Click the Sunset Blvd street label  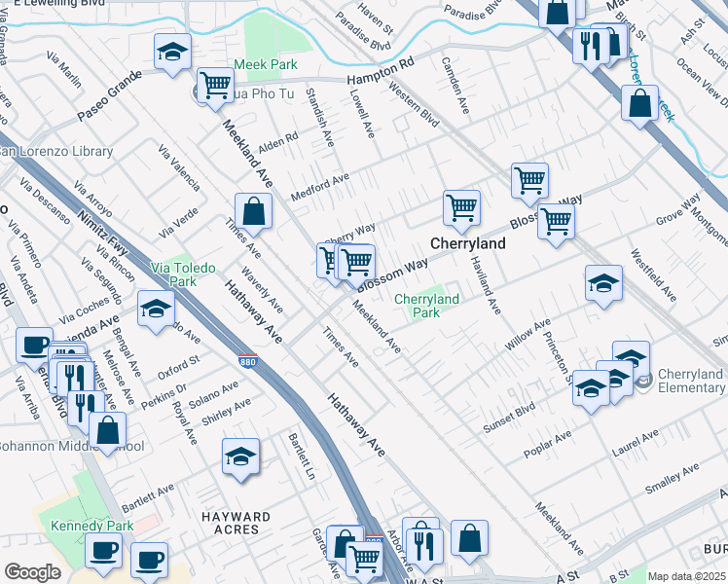pyautogui.click(x=509, y=418)
